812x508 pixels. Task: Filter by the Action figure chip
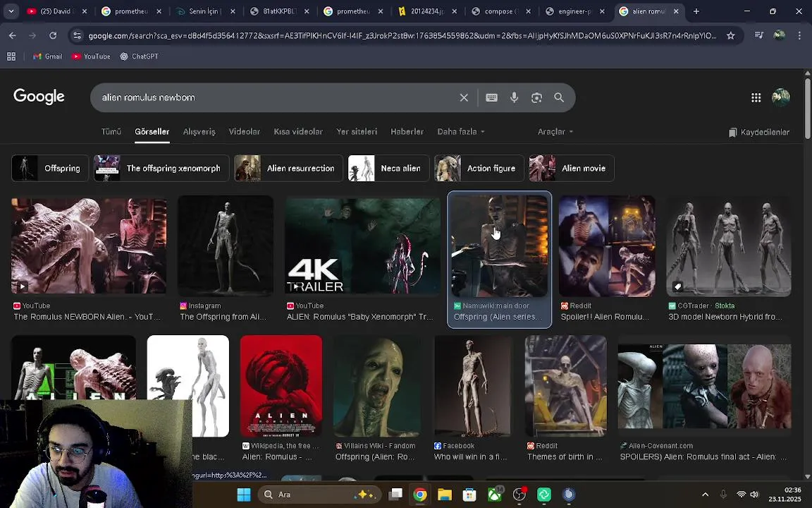click(x=479, y=168)
